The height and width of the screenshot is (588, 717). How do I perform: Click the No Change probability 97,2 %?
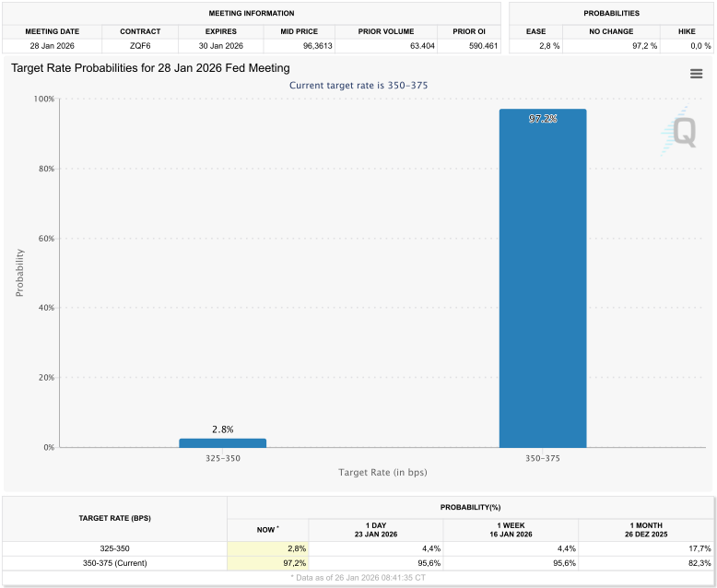pyautogui.click(x=612, y=45)
